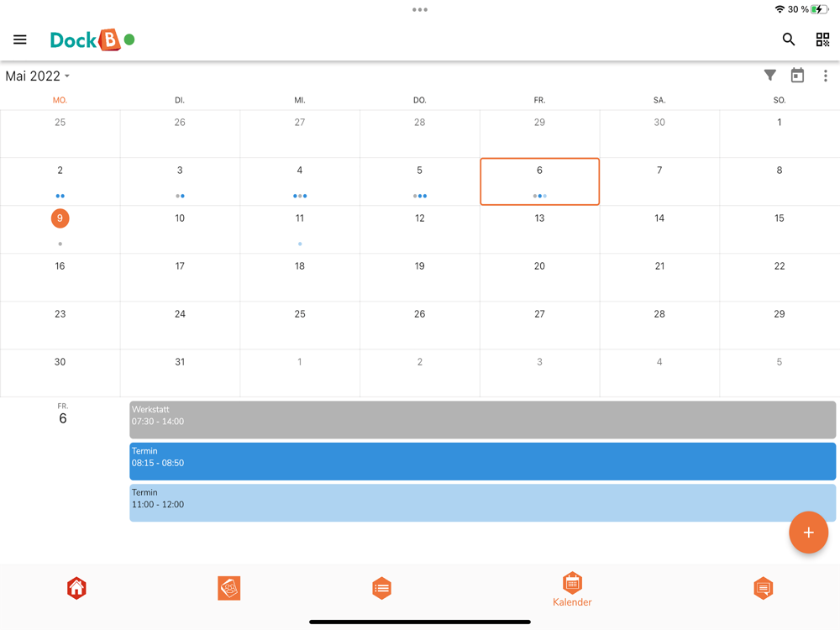
Task: Open the list tab in bottom bar
Action: [x=381, y=588]
